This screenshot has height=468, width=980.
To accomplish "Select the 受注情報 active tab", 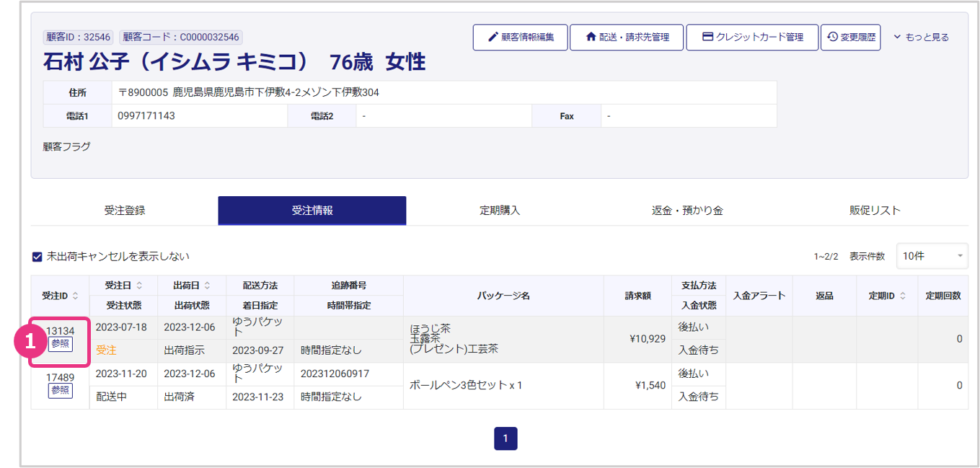I will pyautogui.click(x=312, y=211).
